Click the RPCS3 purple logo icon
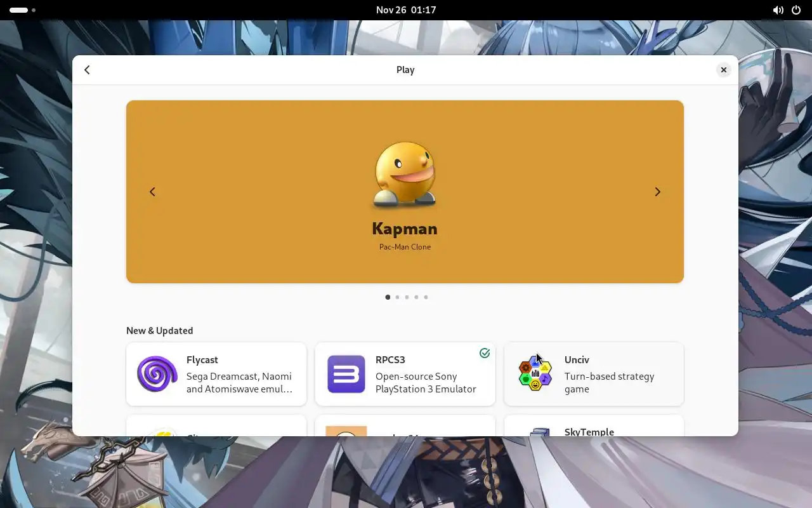Image resolution: width=812 pixels, height=508 pixels. (346, 374)
